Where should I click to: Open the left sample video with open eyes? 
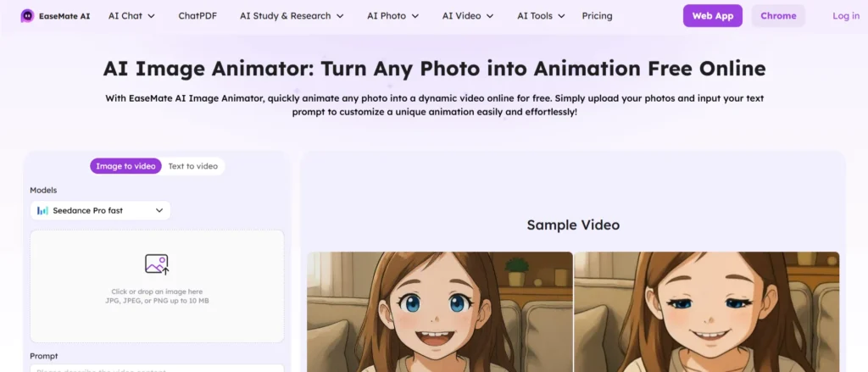(x=440, y=312)
